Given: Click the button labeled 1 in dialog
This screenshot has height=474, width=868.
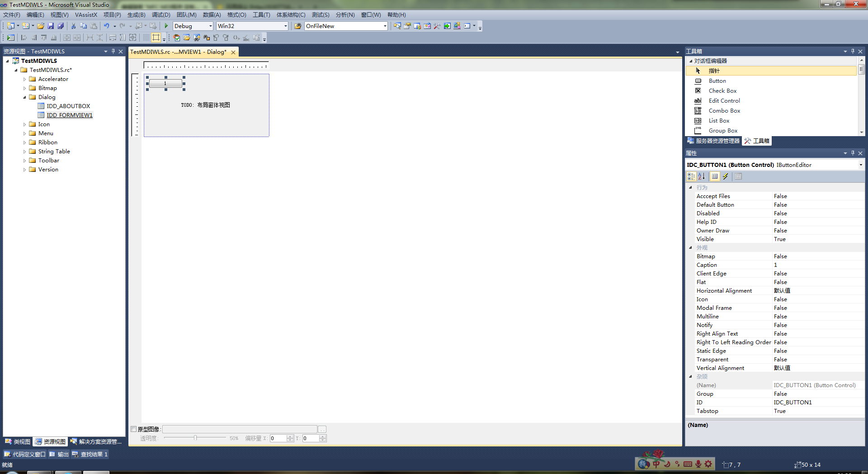Looking at the screenshot, I should 165,83.
